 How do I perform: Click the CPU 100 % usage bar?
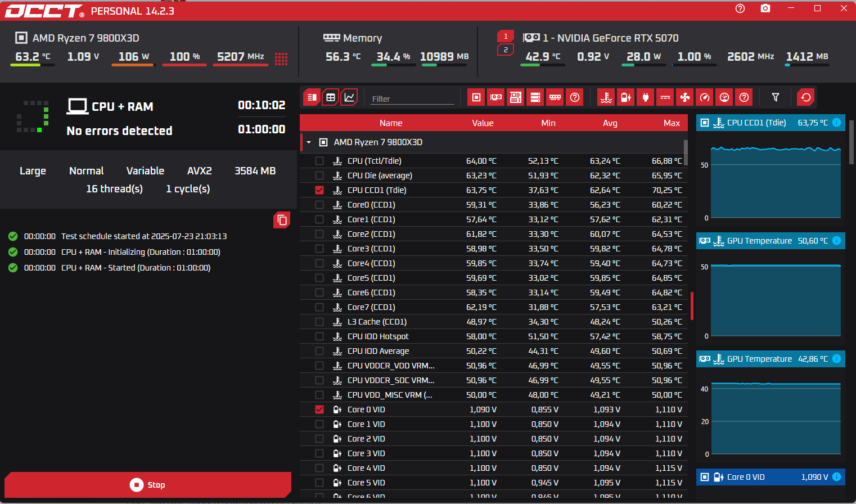(x=184, y=65)
